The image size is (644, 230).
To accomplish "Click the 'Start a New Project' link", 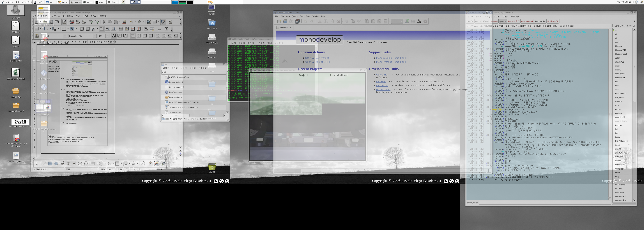I will (x=317, y=58).
